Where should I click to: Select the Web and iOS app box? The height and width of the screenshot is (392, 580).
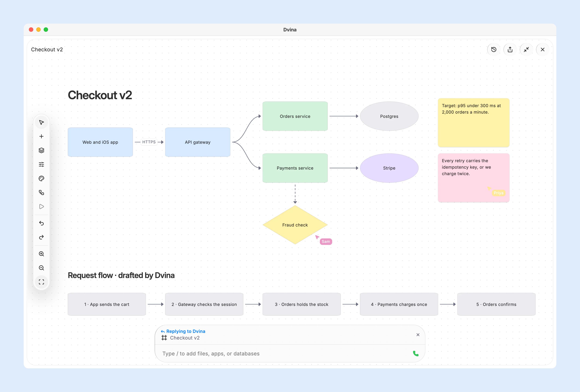tap(100, 142)
